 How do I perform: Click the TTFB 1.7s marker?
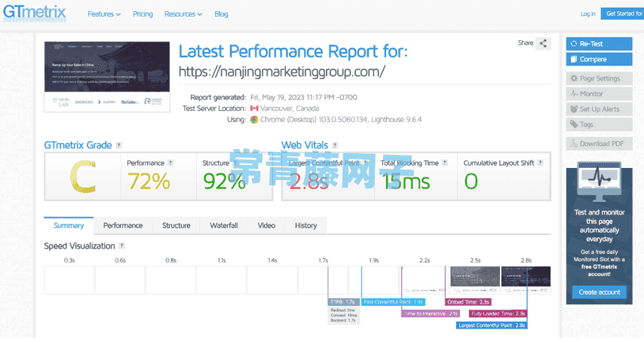point(344,302)
